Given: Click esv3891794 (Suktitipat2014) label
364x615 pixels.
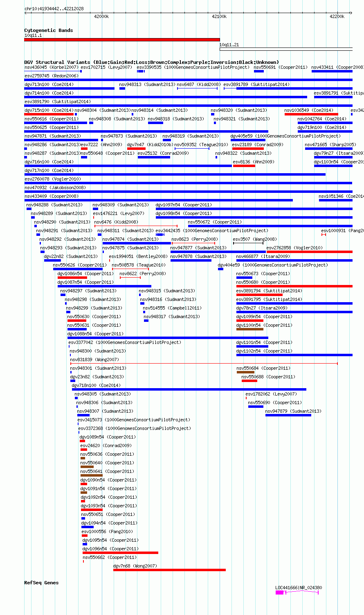Looking at the screenshot, I should coord(270,291).
